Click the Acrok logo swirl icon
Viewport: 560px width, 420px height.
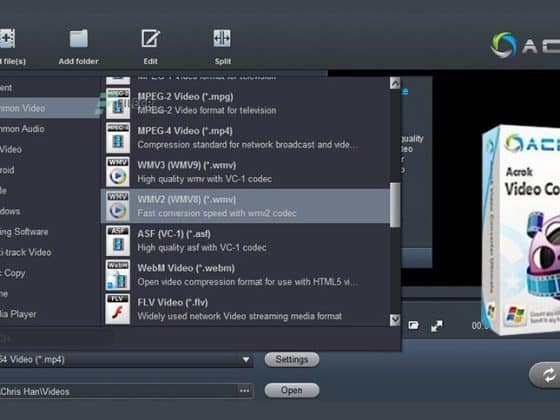(504, 45)
